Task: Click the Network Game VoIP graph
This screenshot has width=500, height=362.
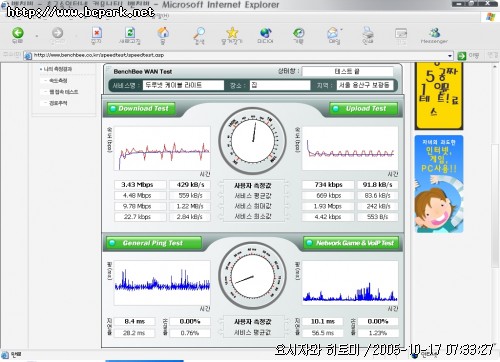Action: (350, 283)
